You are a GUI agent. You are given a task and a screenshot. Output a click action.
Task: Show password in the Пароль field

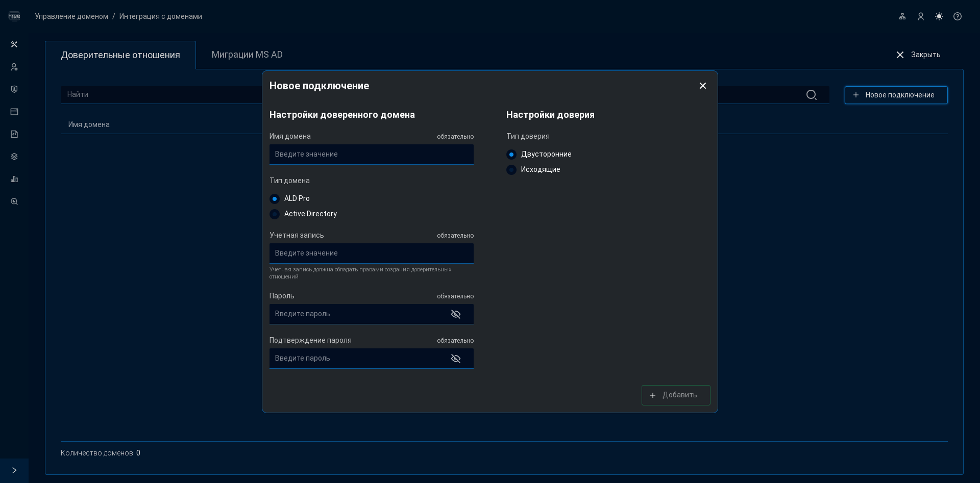pos(456,314)
